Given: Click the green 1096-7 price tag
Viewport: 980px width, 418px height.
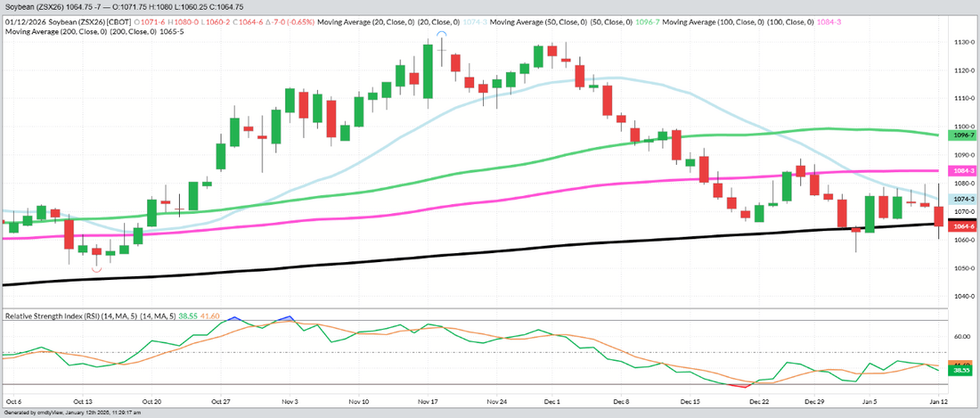Looking at the screenshot, I should tap(961, 135).
